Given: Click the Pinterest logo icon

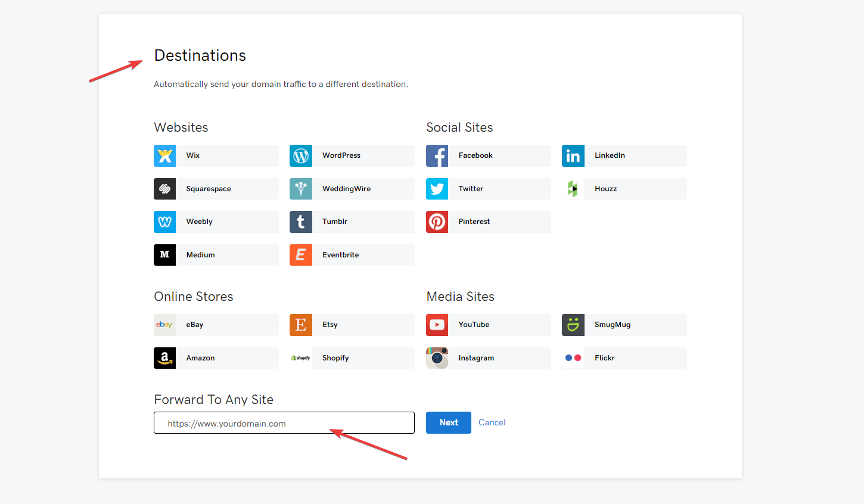Looking at the screenshot, I should point(437,222).
